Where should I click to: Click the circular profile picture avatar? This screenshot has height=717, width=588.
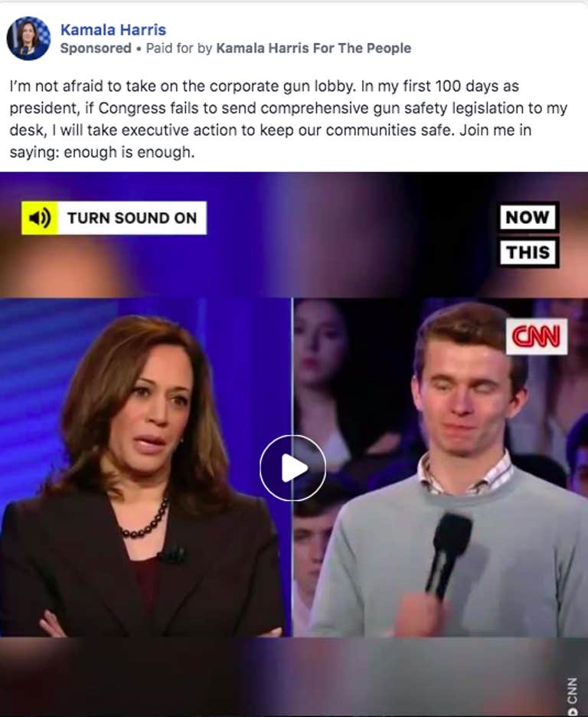tap(28, 38)
